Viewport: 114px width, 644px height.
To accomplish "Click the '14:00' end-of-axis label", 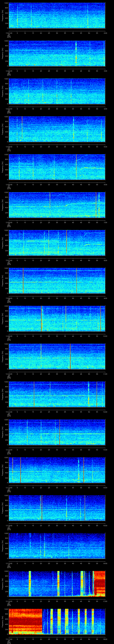I will tap(105, 488).
